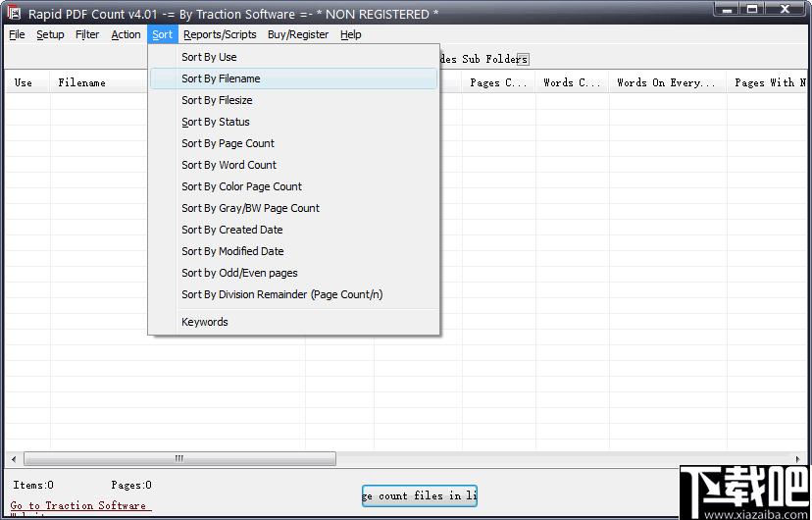Choose Sort By Created Date
This screenshot has height=520, width=812.
point(293,230)
